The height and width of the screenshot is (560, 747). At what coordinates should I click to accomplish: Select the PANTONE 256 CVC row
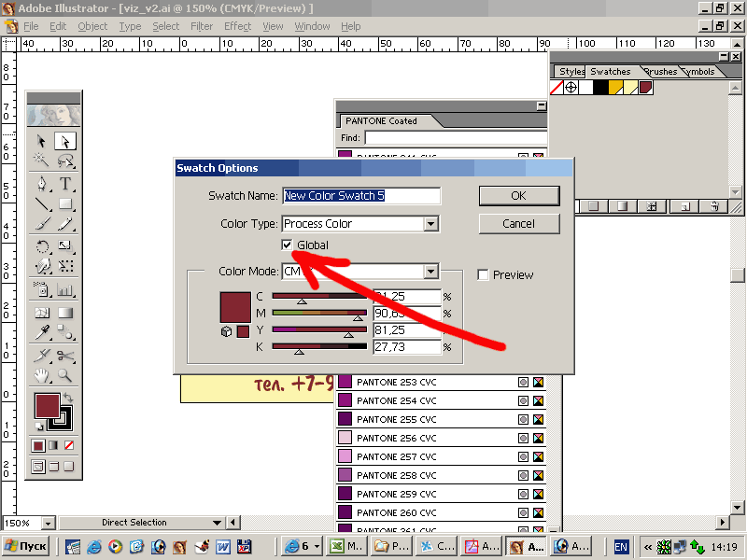tap(441, 438)
